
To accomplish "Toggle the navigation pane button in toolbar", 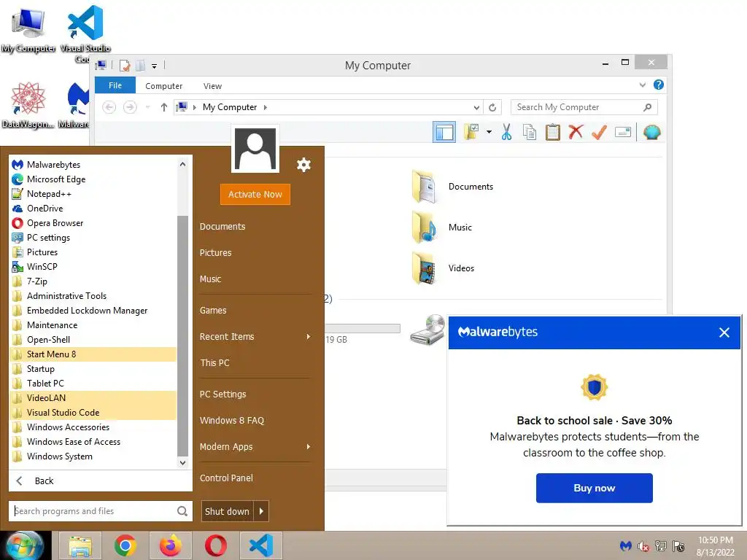I will click(x=444, y=133).
